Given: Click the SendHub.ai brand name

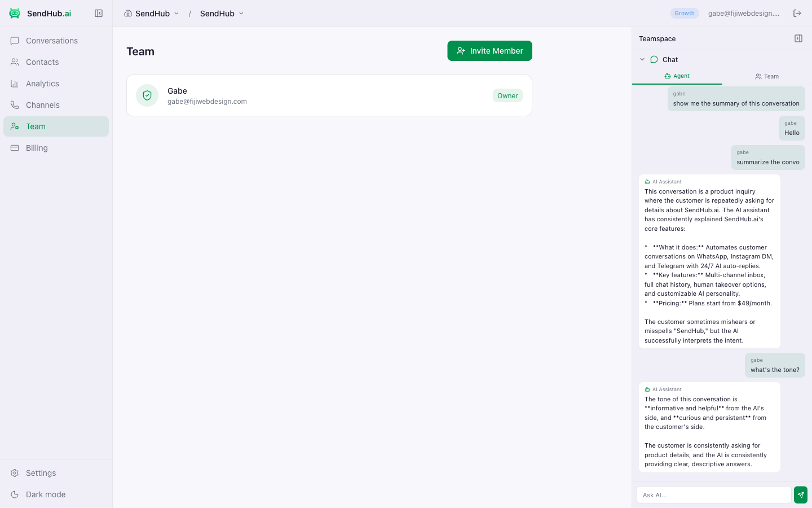Looking at the screenshot, I should point(49,14).
